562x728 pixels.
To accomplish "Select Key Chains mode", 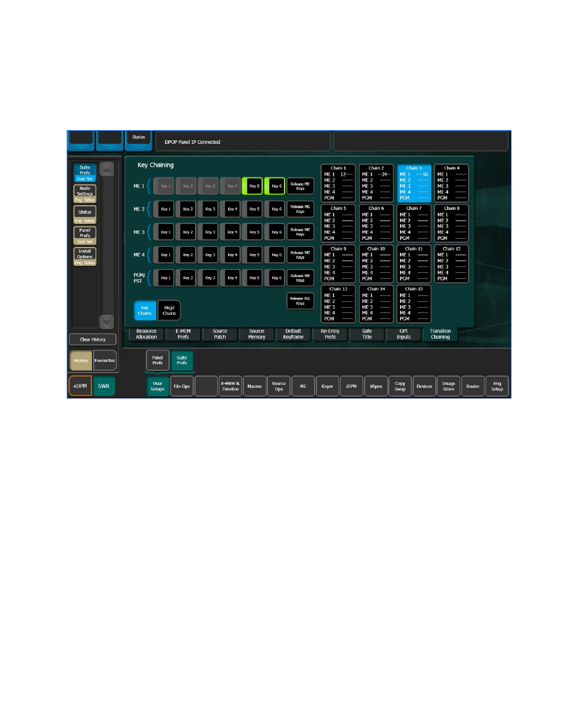I will coord(145,311).
